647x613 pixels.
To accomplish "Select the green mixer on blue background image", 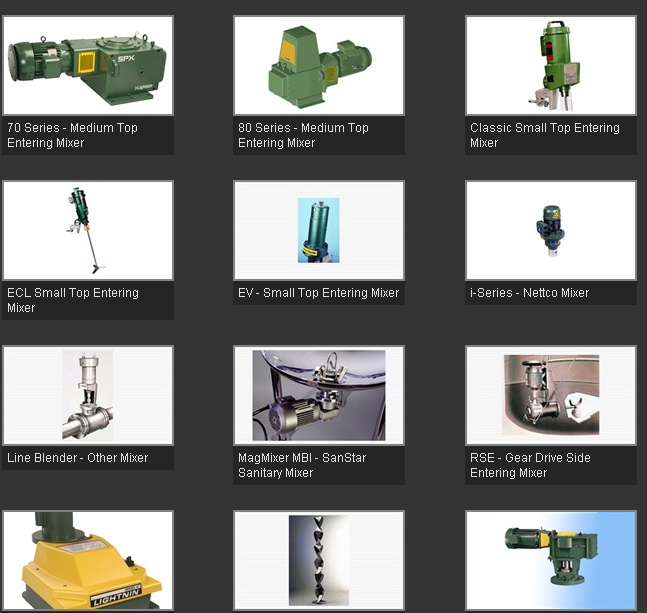I will 551,560.
